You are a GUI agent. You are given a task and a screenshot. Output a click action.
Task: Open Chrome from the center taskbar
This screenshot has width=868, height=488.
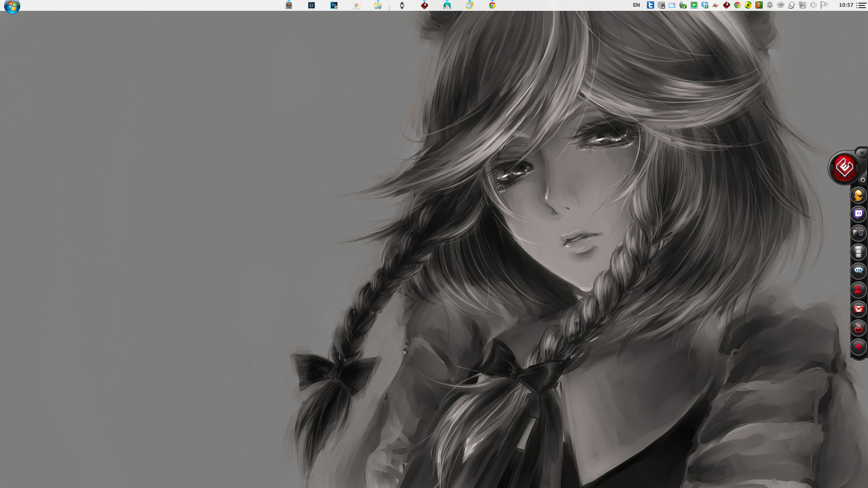pyautogui.click(x=492, y=5)
